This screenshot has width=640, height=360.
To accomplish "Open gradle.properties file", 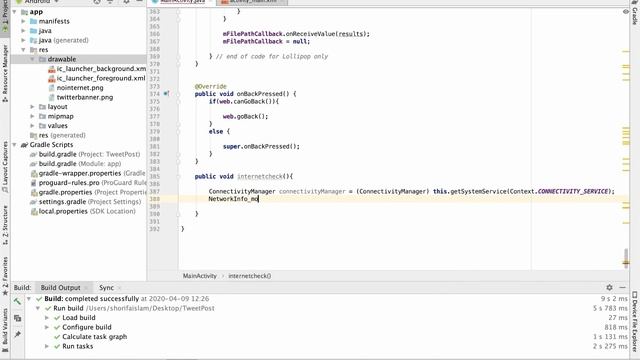I will tap(92, 192).
